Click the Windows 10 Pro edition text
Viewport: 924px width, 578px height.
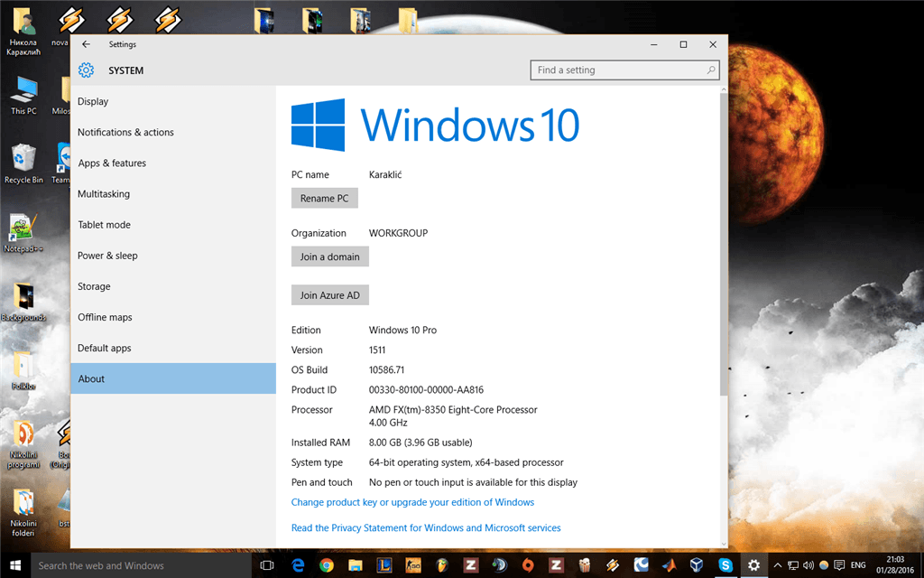(x=402, y=331)
